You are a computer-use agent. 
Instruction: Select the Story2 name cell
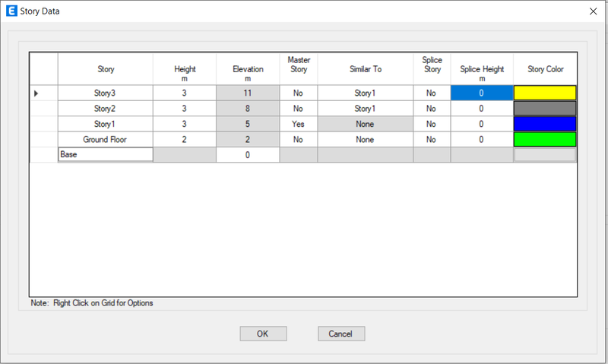click(106, 109)
